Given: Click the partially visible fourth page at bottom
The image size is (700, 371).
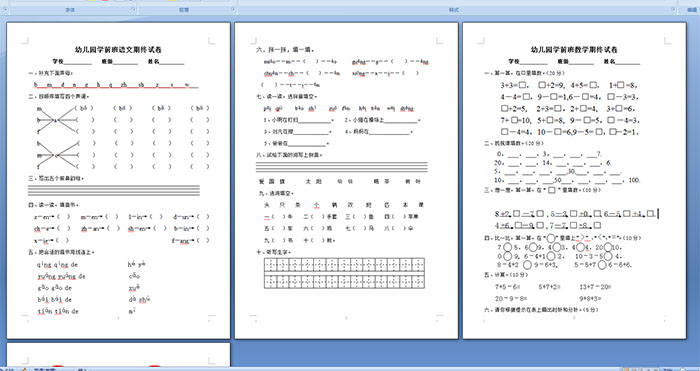Looking at the screenshot, I should pos(118,354).
